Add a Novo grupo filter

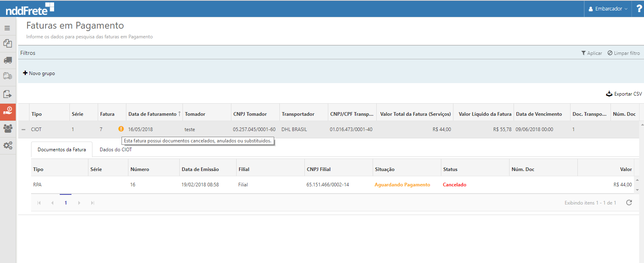pos(39,73)
